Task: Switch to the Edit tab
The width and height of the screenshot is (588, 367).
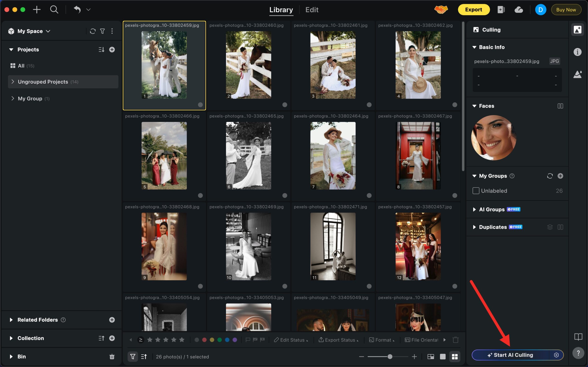Action: coord(312,10)
